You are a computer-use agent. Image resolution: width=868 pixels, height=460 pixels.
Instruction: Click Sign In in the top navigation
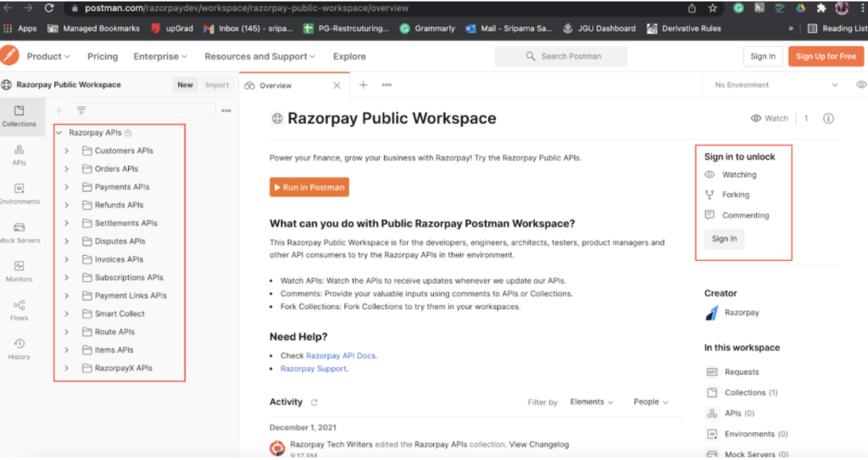763,56
